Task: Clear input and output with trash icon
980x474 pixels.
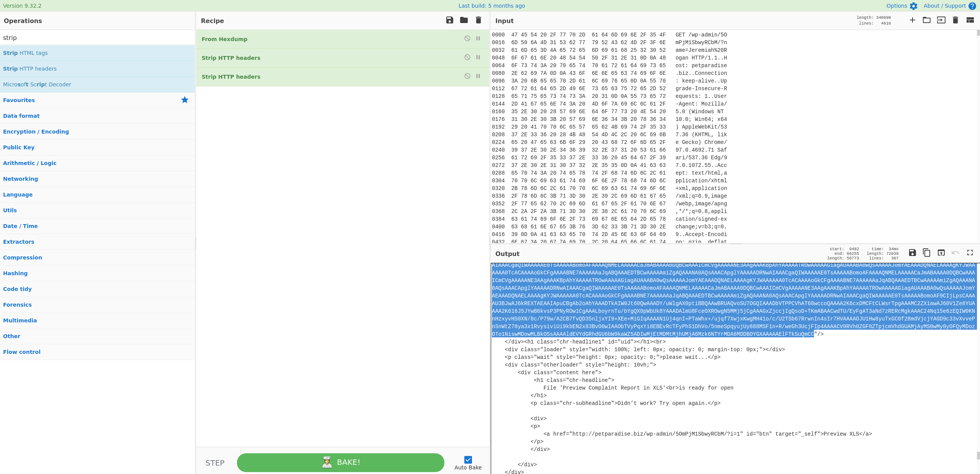Action: click(x=955, y=20)
